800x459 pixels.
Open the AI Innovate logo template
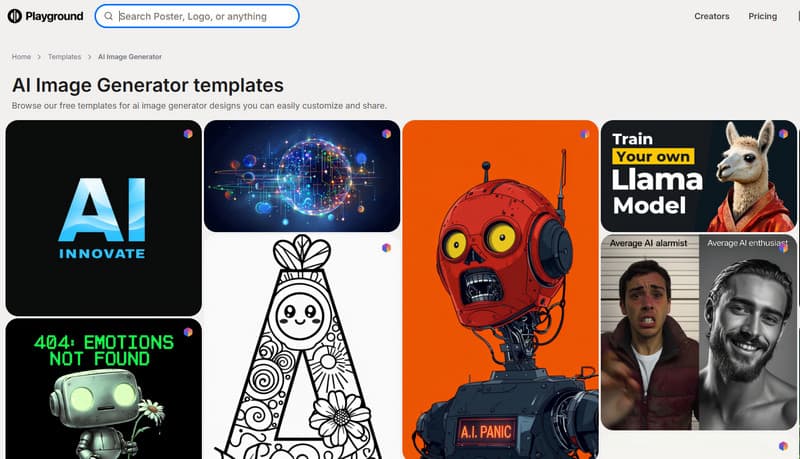(x=103, y=220)
